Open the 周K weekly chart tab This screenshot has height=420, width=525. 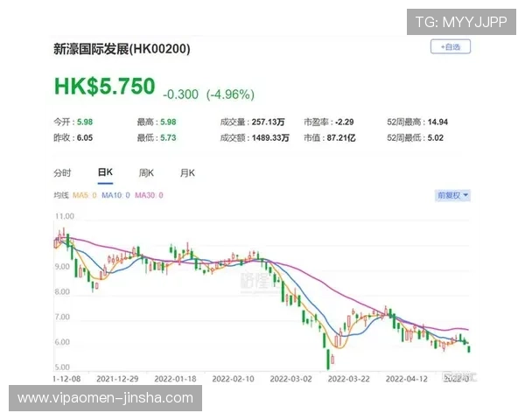pos(146,173)
